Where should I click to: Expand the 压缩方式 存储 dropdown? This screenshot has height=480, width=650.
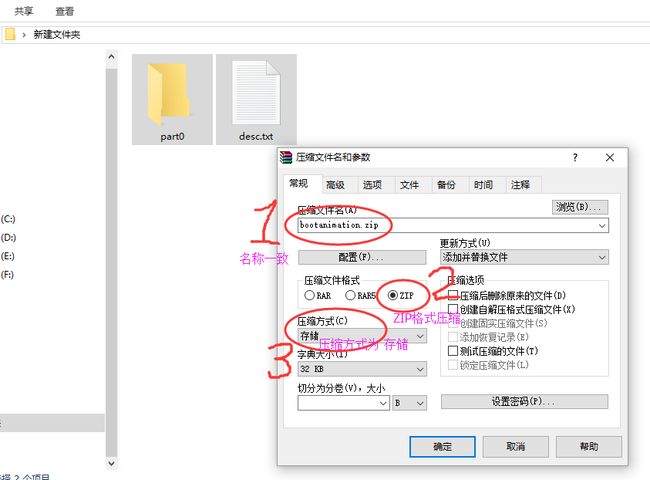click(362, 336)
